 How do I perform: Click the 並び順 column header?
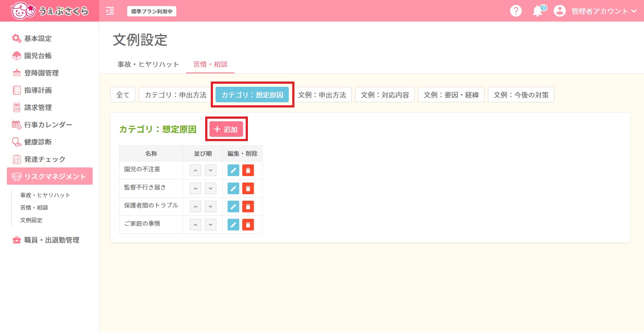tap(203, 154)
